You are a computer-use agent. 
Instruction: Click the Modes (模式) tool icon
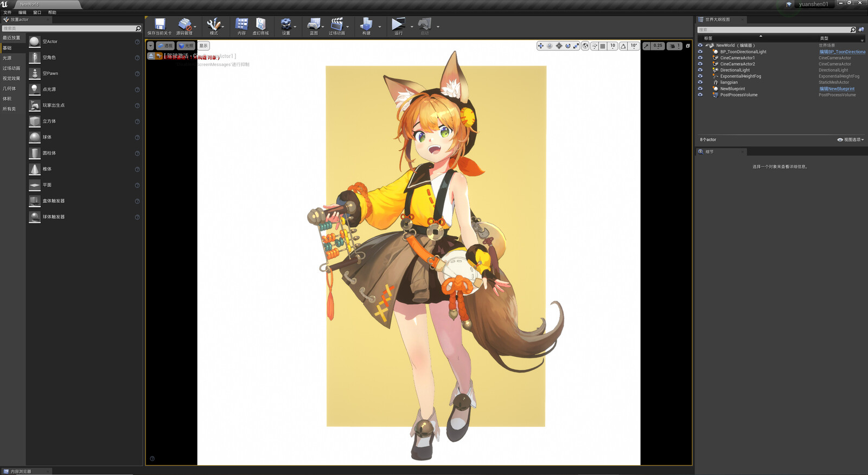click(214, 24)
